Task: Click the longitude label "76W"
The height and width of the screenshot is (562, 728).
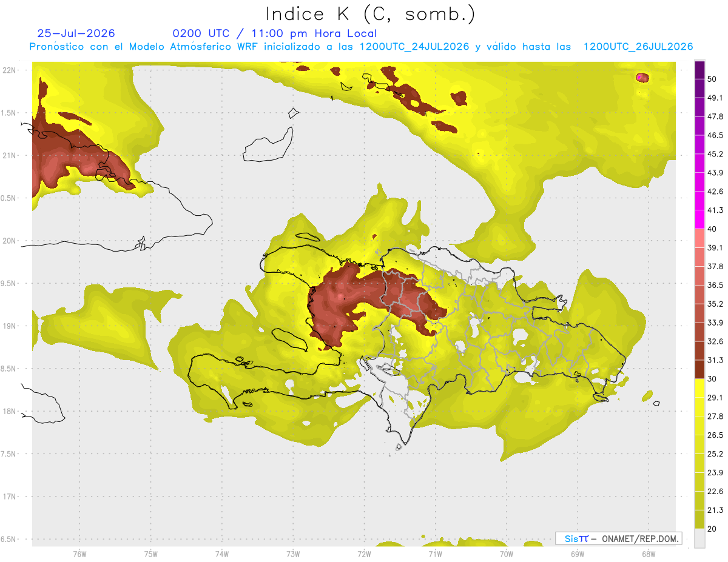Action: [79, 554]
